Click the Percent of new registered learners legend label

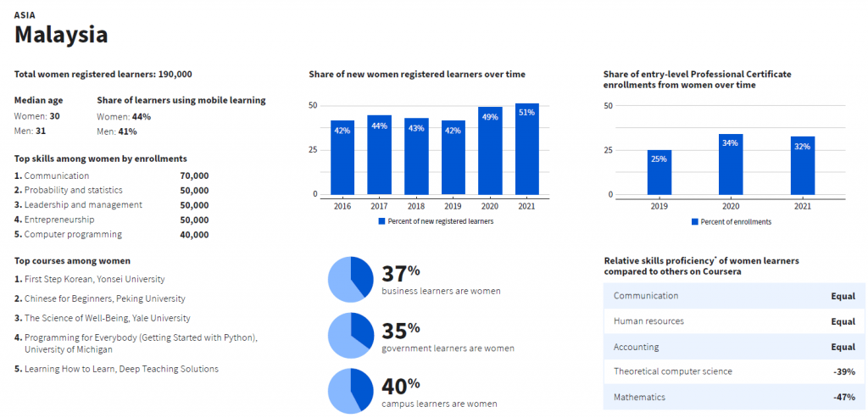click(440, 221)
